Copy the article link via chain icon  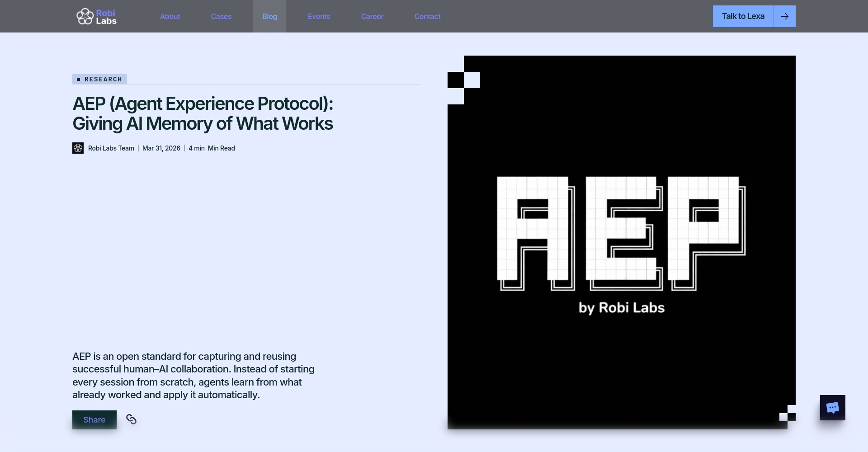[x=131, y=419]
